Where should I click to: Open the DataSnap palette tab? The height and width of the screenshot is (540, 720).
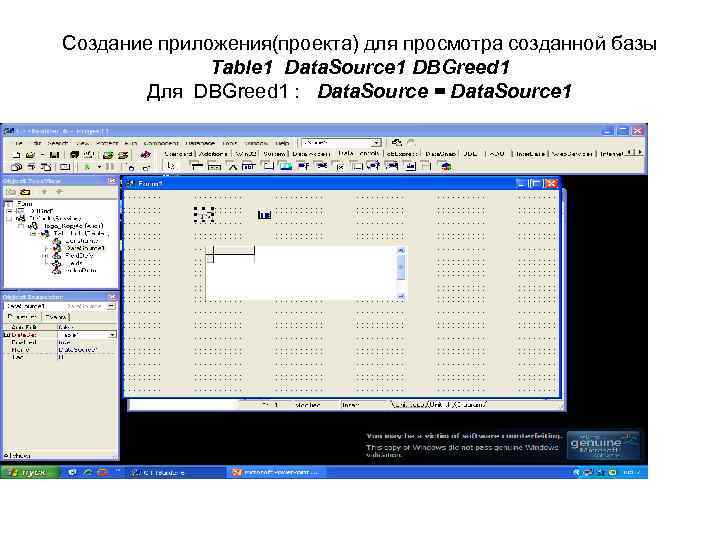[x=440, y=154]
